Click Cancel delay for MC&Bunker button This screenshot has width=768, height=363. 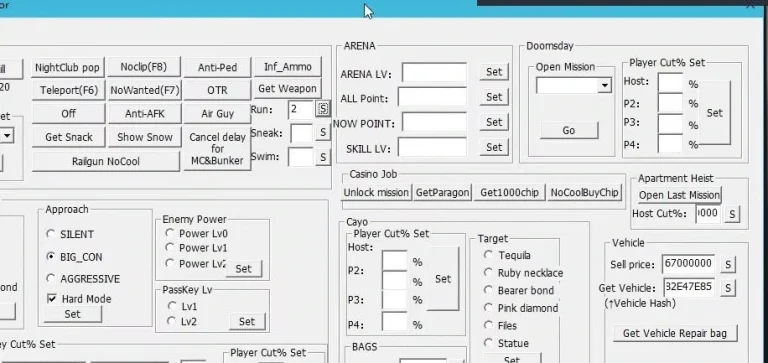click(x=217, y=149)
